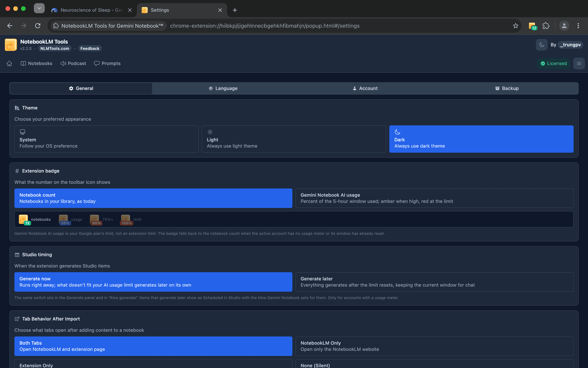Click the NotebookLM Tools toolbar extension icon
This screenshot has width=588, height=368.
[x=532, y=26]
